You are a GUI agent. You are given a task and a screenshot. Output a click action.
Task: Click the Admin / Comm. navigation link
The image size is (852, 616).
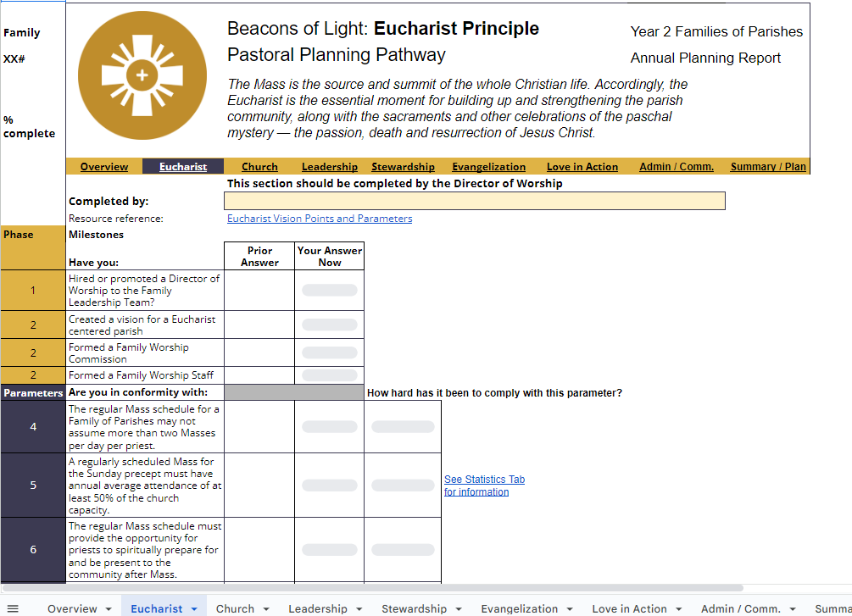coord(676,167)
